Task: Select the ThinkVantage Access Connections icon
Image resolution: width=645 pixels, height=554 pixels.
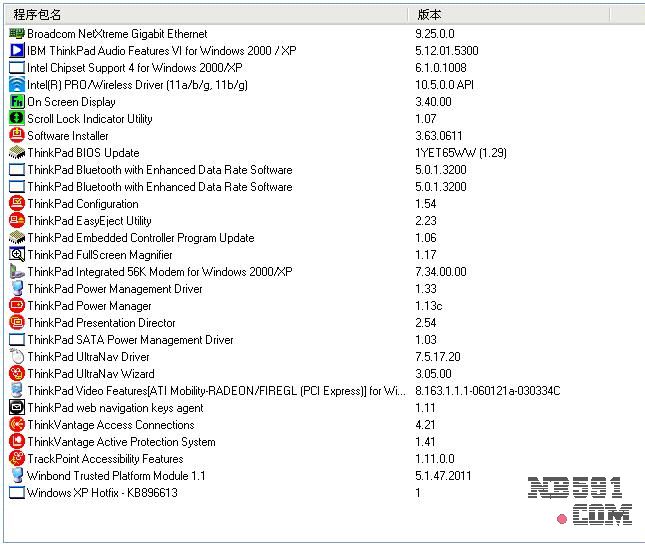Action: click(17, 425)
